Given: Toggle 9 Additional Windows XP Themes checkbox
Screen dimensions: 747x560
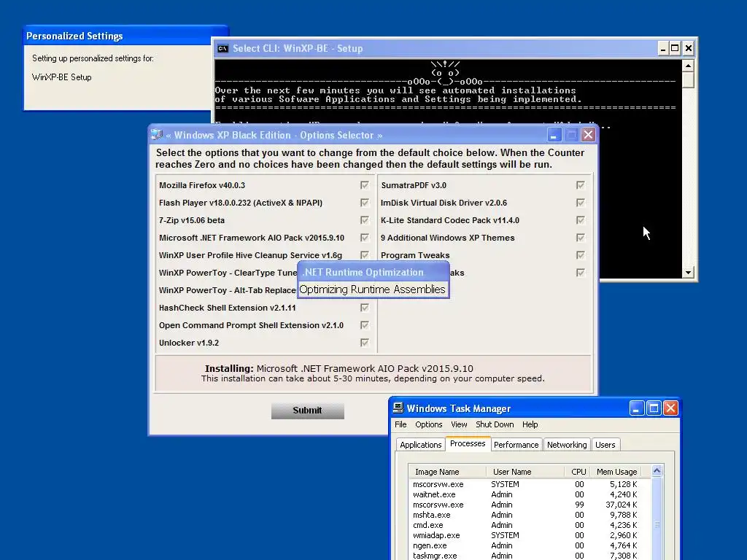Looking at the screenshot, I should point(580,238).
